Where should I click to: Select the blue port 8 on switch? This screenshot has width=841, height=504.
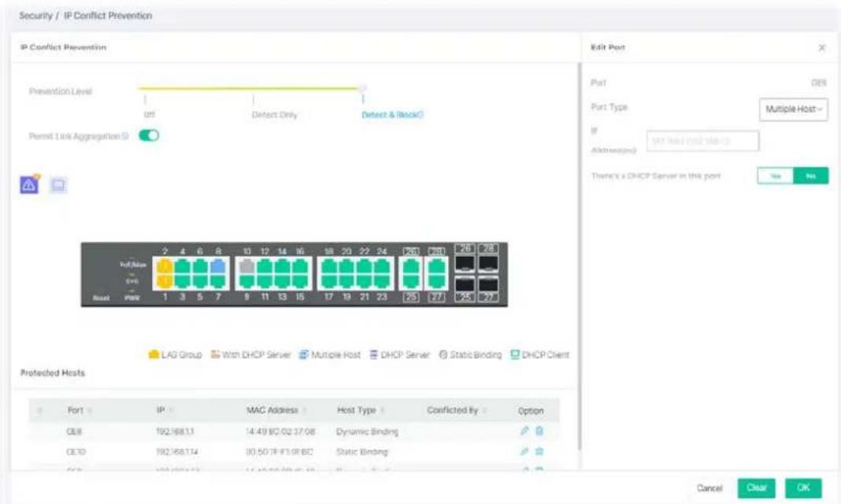[x=218, y=266]
